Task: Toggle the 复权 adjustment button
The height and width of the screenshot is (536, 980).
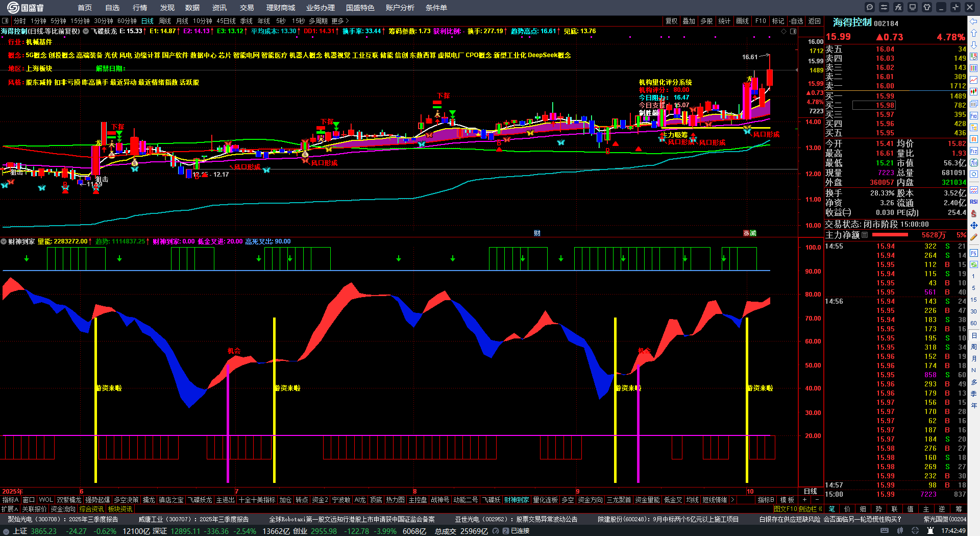Action: point(672,21)
